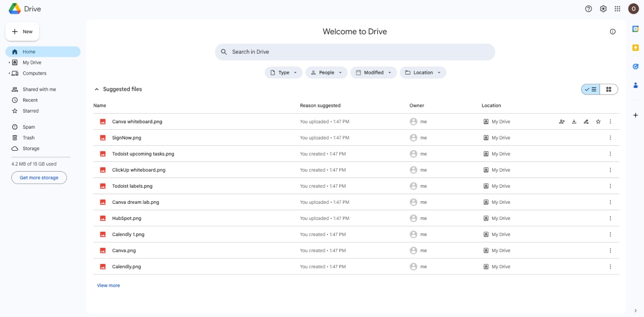The height and width of the screenshot is (317, 644).
Task: Open Google Tasks in the side panel
Action: (x=636, y=67)
